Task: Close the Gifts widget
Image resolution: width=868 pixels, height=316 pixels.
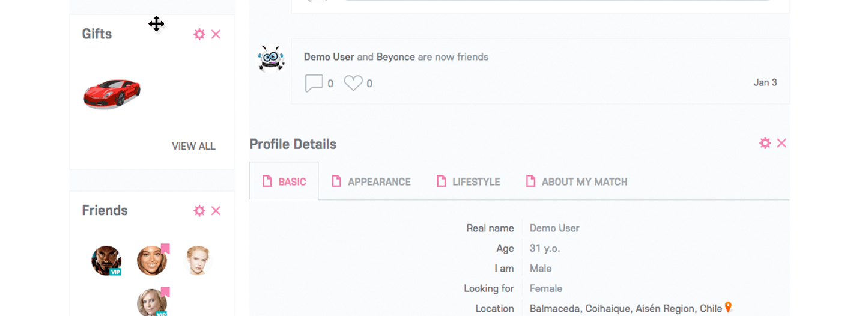Action: 216,34
